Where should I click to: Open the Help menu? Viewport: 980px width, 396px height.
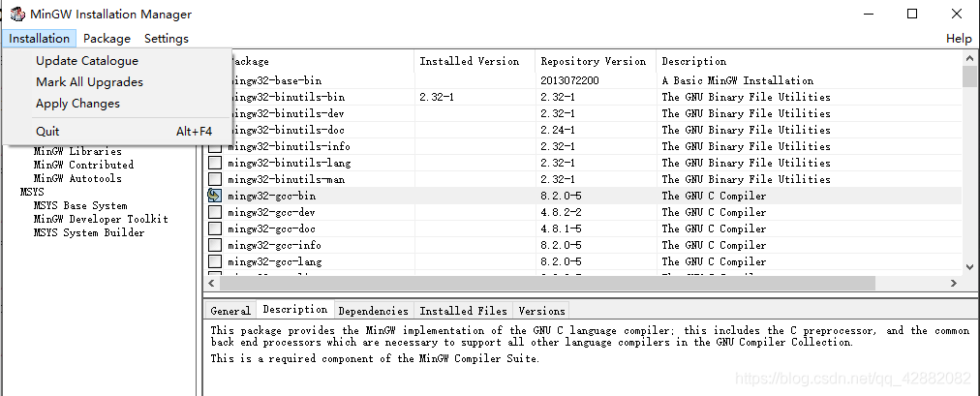point(959,39)
